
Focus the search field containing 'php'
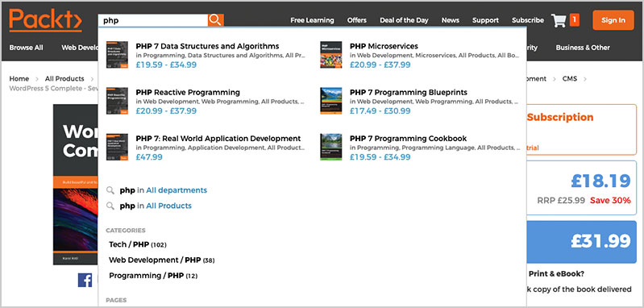[153, 20]
